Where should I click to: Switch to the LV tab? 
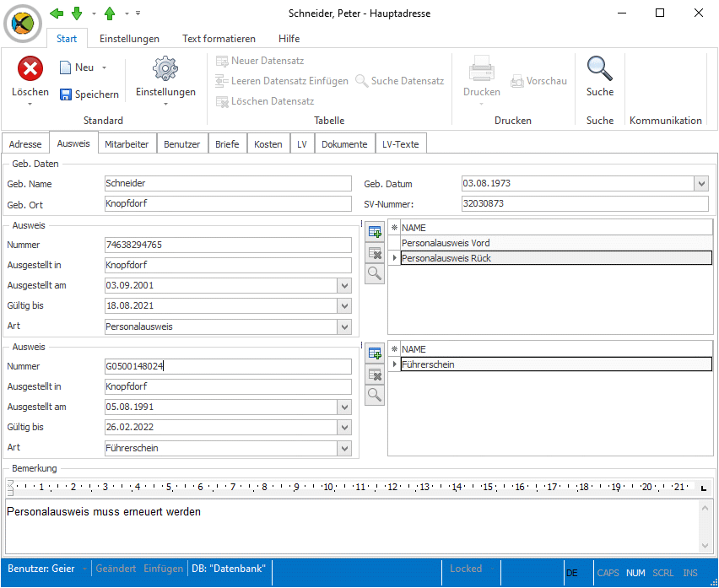(x=302, y=144)
